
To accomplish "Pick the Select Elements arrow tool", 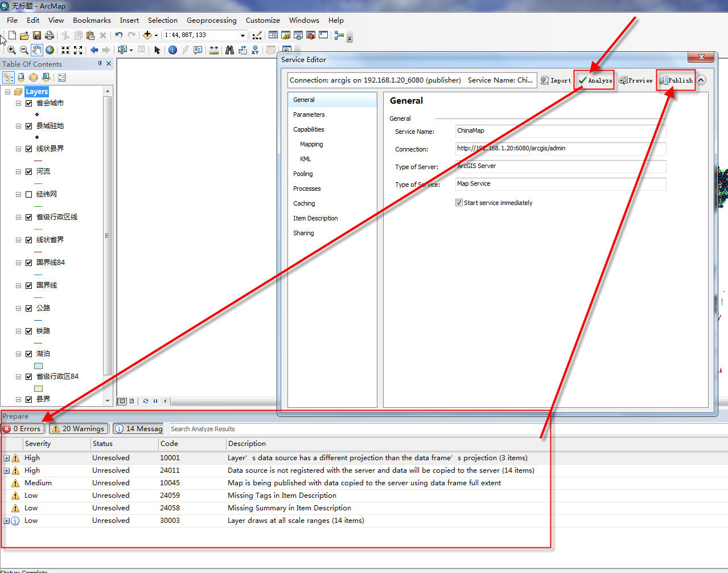I will click(158, 50).
